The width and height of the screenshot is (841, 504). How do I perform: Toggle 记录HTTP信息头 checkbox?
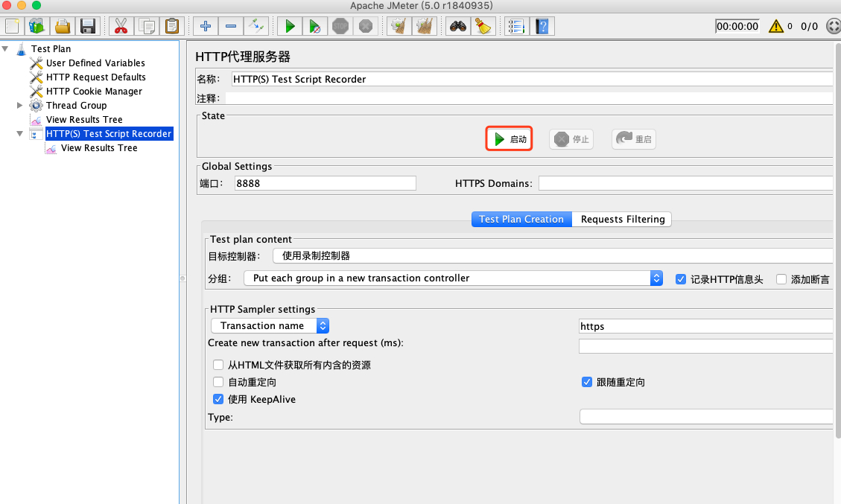[x=681, y=279]
